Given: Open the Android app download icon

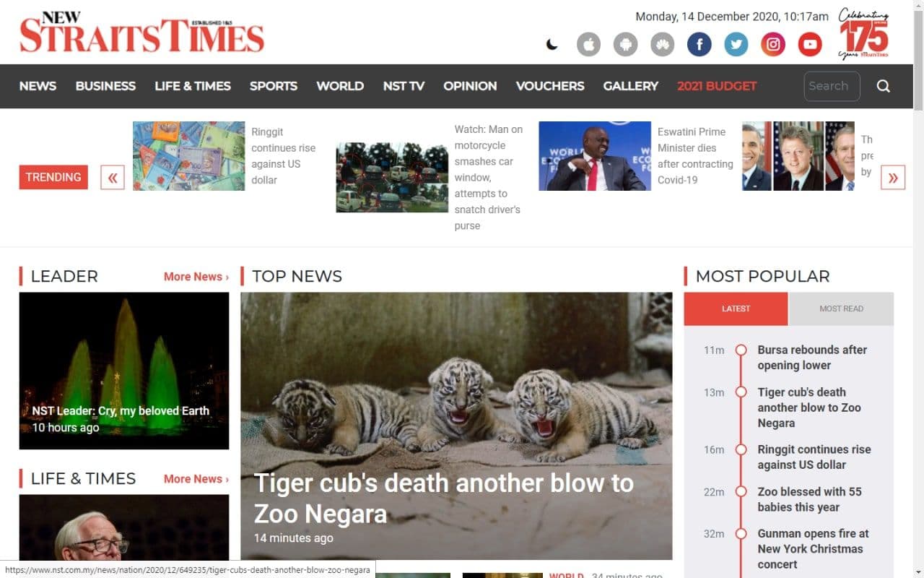Looking at the screenshot, I should [x=626, y=45].
